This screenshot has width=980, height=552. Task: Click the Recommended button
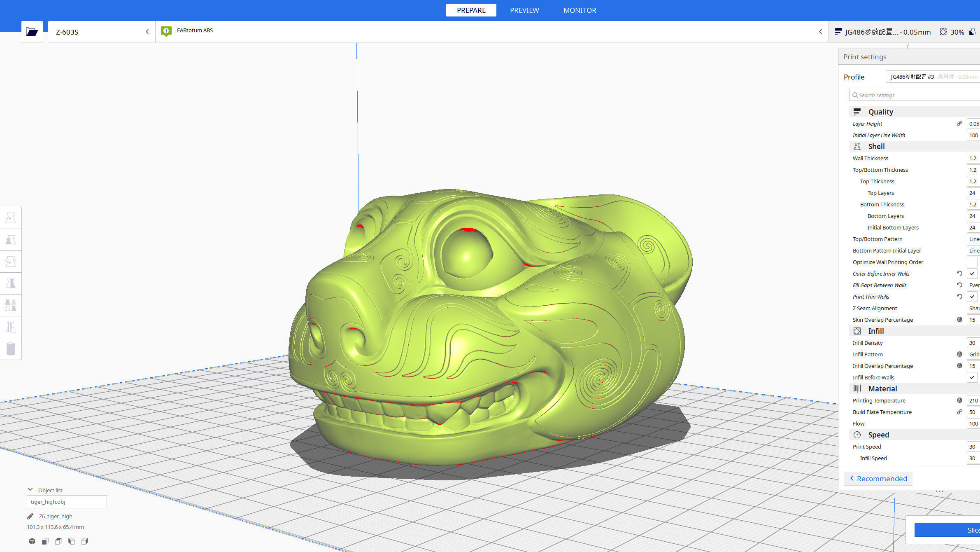tap(878, 479)
